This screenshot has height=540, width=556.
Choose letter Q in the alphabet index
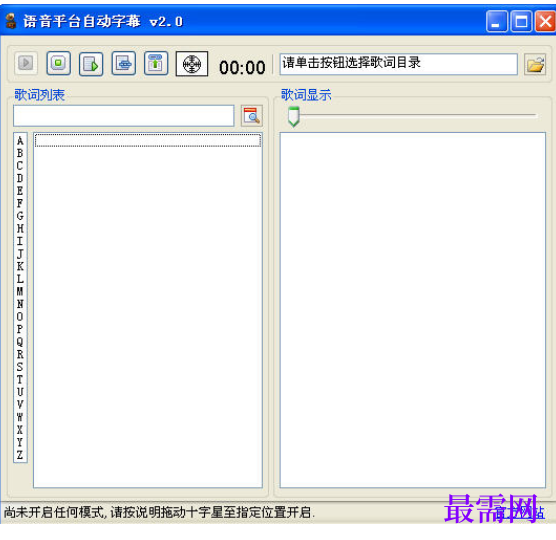tap(20, 342)
